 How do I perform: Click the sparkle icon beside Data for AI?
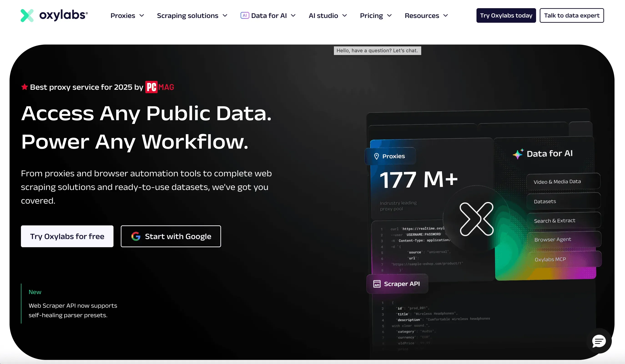pos(518,154)
